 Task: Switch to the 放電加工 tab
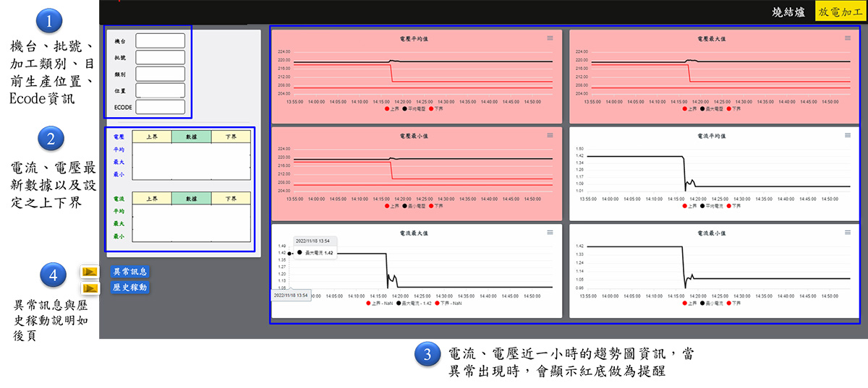pos(836,12)
